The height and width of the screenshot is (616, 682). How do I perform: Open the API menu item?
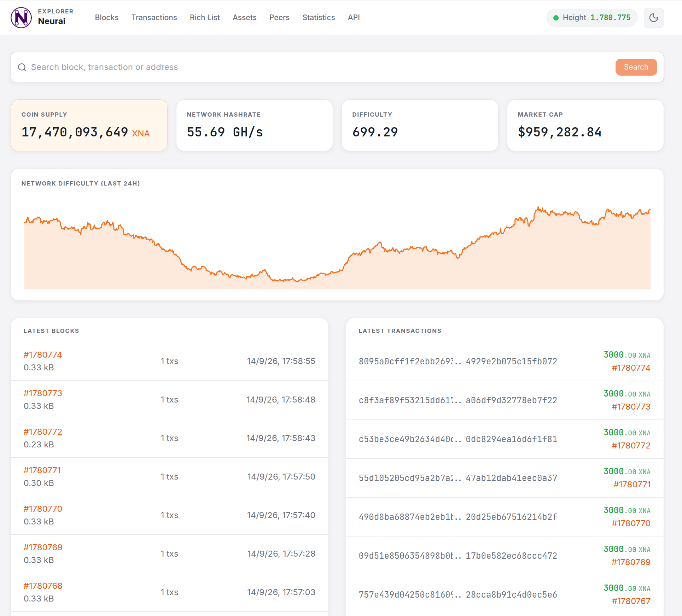[354, 17]
